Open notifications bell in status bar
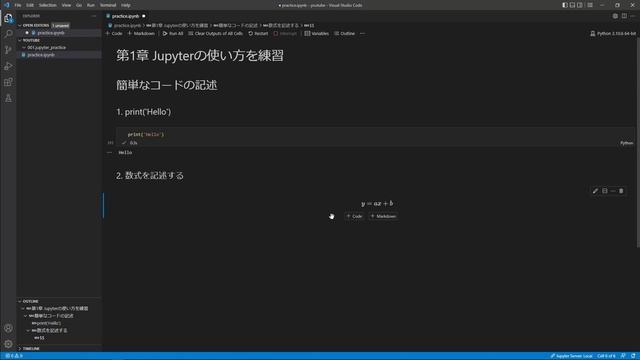 (x=633, y=356)
